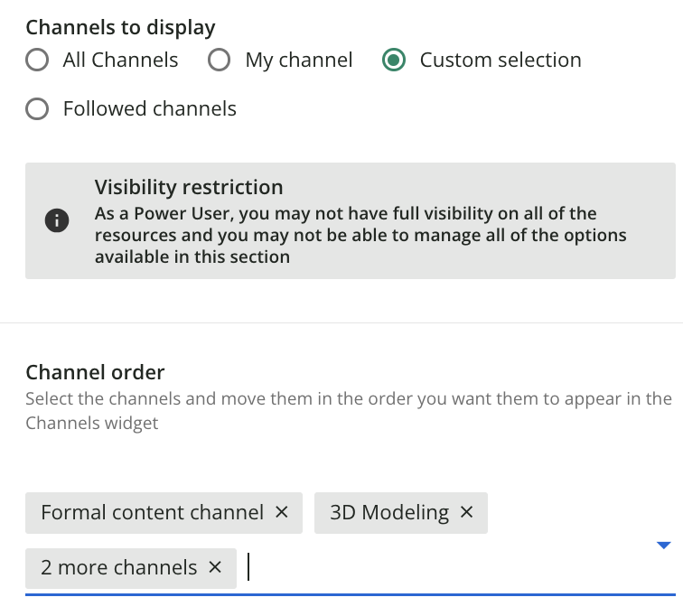Click the Visibility restriction heading
Viewport: 683px width, 616px height.
(189, 187)
